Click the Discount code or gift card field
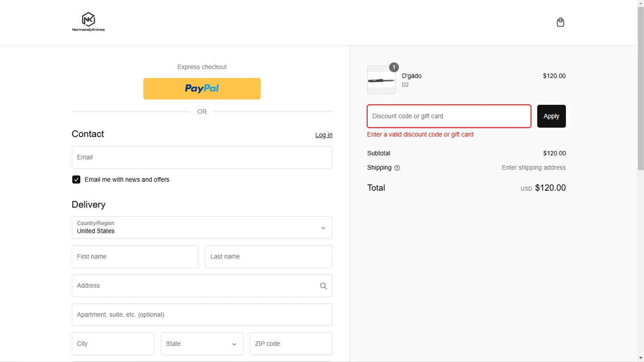 449,116
